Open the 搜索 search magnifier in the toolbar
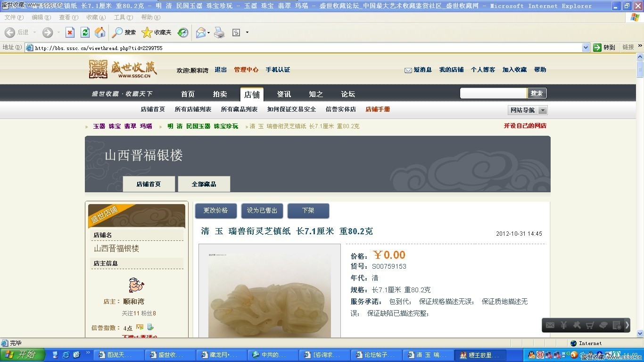This screenshot has height=362, width=644. coord(124,33)
